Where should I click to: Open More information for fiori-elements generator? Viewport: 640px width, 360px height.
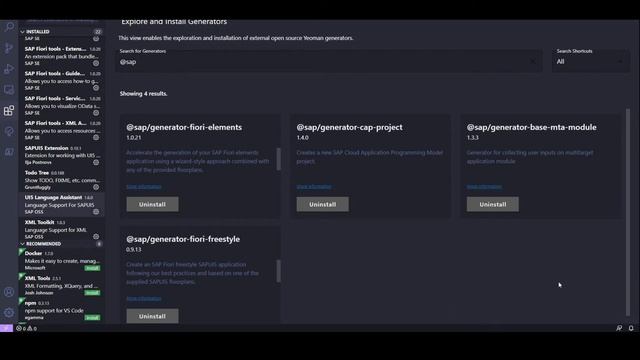pyautogui.click(x=144, y=187)
